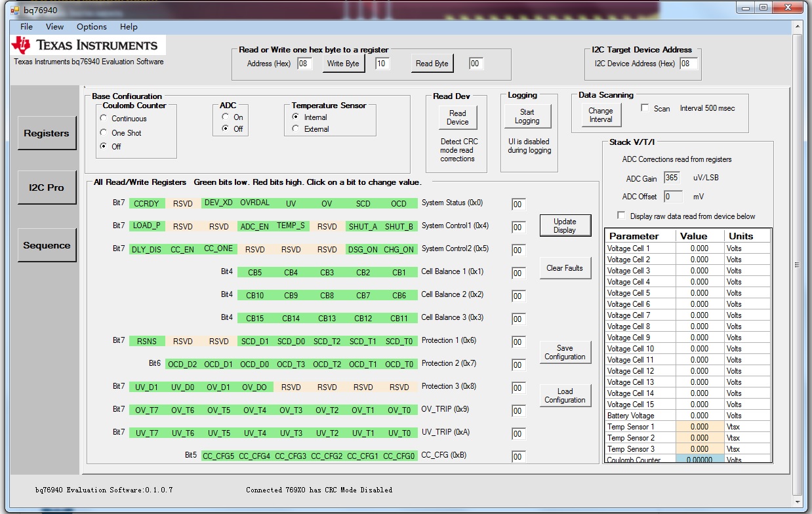
Task: Toggle the ADC_EN bit green cell
Action: [254, 226]
